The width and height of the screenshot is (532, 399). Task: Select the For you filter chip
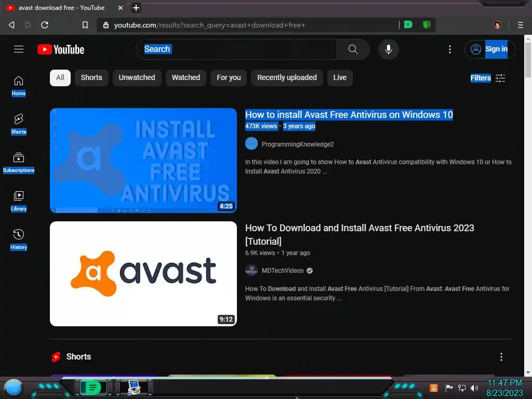point(229,78)
